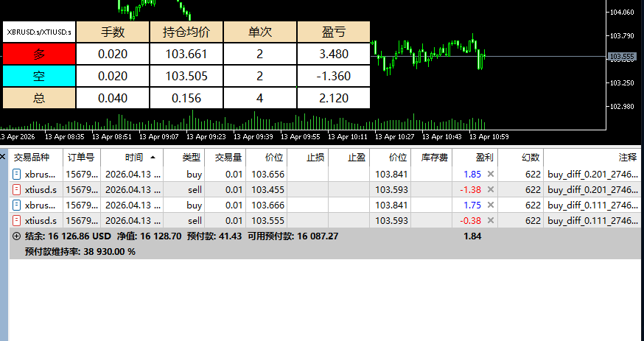The image size is (644, 341).
Task: Click the 结余: 16 126.86 USD text
Action: pyautogui.click(x=68, y=236)
